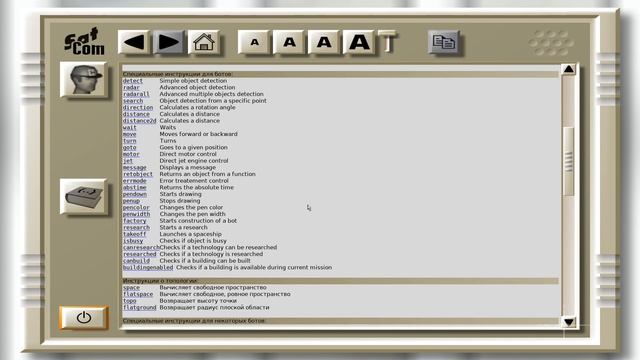The width and height of the screenshot is (640, 360).
Task: Click the text 'Direct jet engine control'
Action: tap(194, 161)
